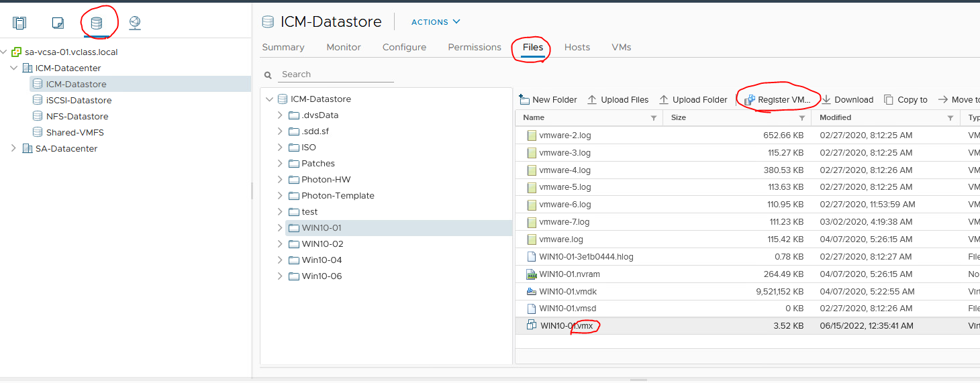Viewport: 980px width, 383px height.
Task: Click New Folder in the toolbar
Action: pyautogui.click(x=548, y=99)
